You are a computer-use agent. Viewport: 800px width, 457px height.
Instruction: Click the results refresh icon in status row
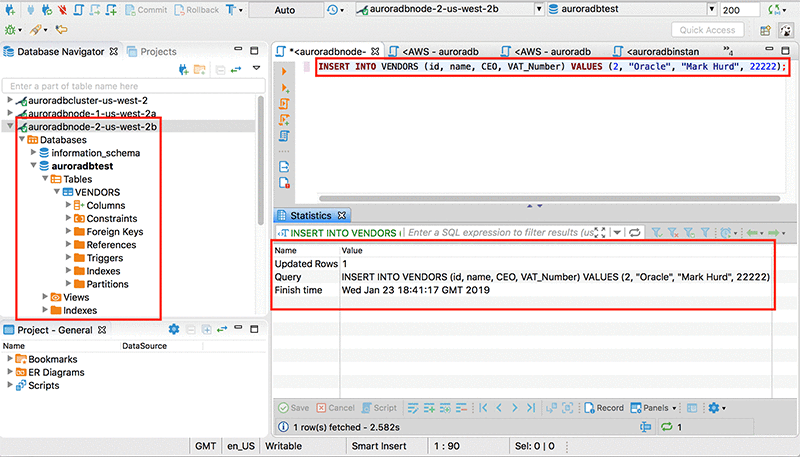point(666,427)
